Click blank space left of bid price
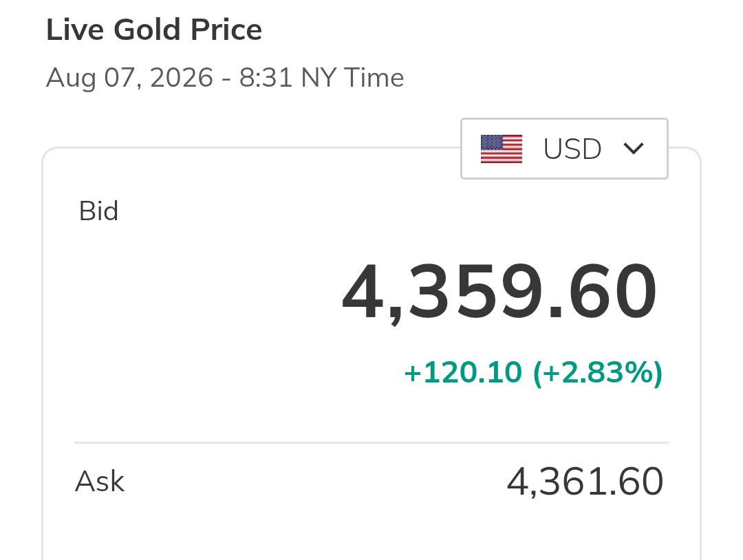743x560 pixels. pyautogui.click(x=199, y=294)
